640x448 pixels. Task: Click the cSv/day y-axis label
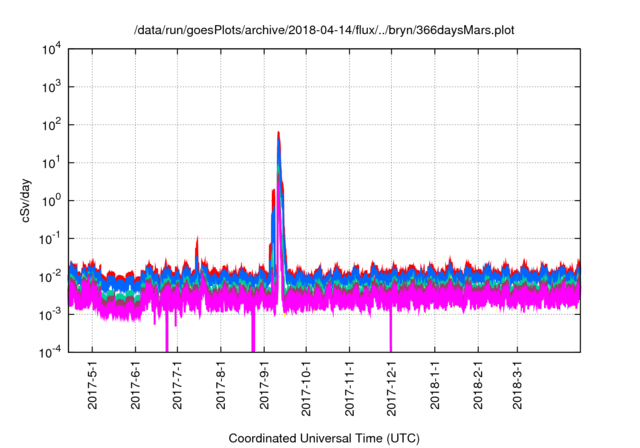click(x=26, y=200)
